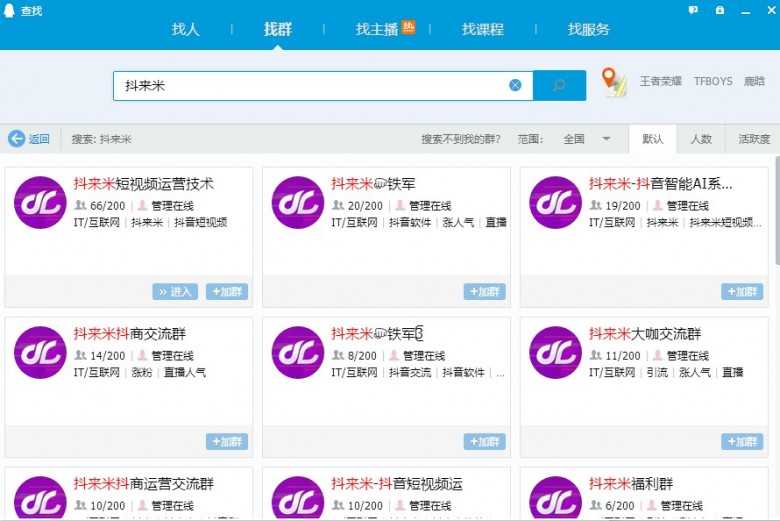Switch to 找主播 tab

pos(377,29)
